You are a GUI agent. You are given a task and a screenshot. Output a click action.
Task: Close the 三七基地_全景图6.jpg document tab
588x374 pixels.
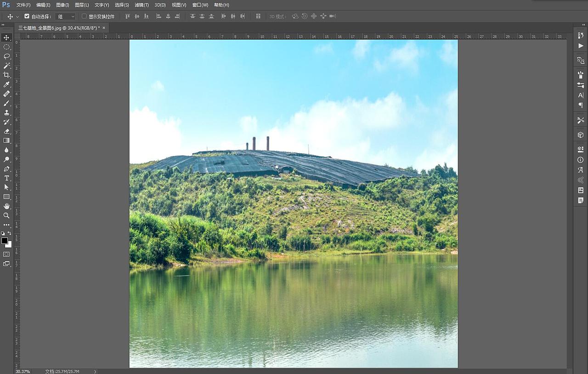(104, 28)
